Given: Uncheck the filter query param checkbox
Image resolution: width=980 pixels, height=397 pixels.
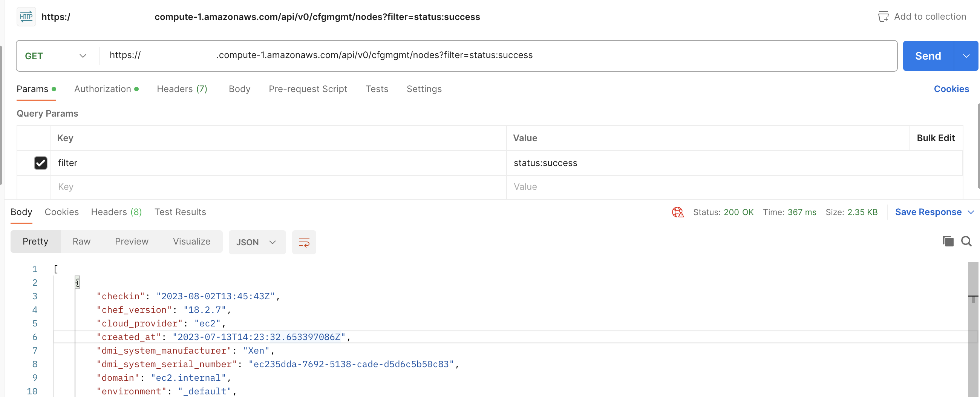Looking at the screenshot, I should pos(41,163).
